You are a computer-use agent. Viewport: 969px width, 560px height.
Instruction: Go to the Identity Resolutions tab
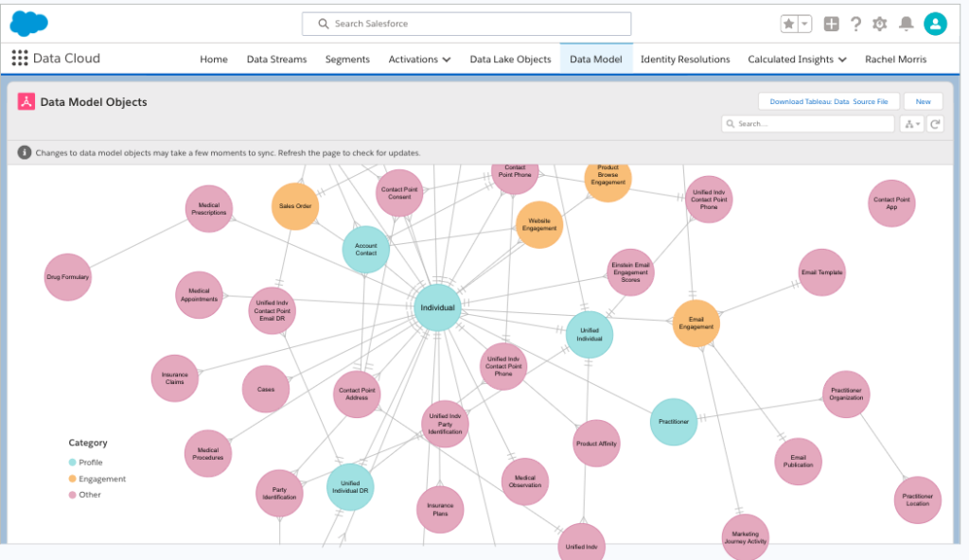click(685, 60)
